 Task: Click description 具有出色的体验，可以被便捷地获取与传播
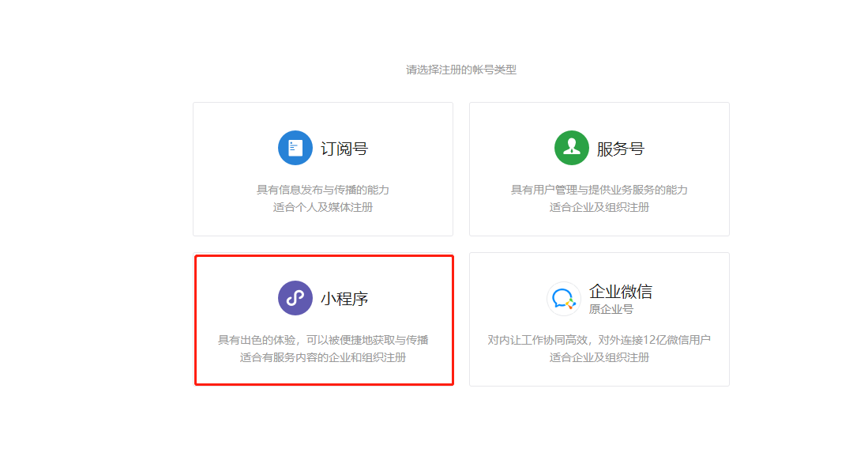click(323, 340)
